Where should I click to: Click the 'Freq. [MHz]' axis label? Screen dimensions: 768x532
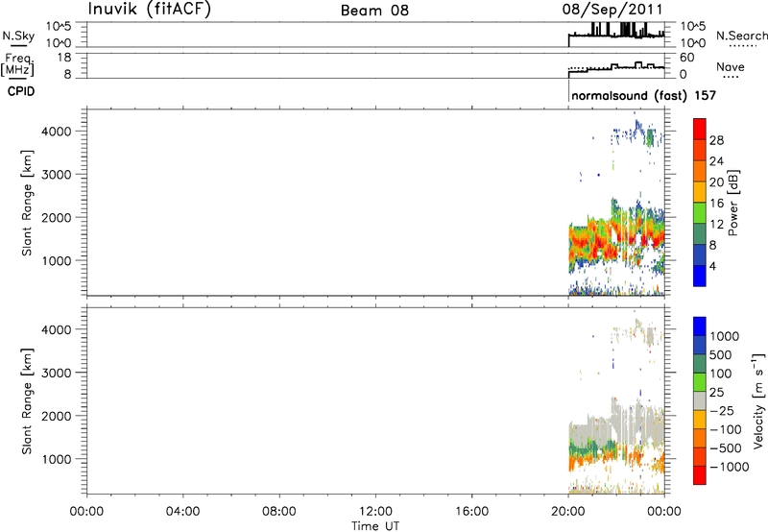click(17, 65)
